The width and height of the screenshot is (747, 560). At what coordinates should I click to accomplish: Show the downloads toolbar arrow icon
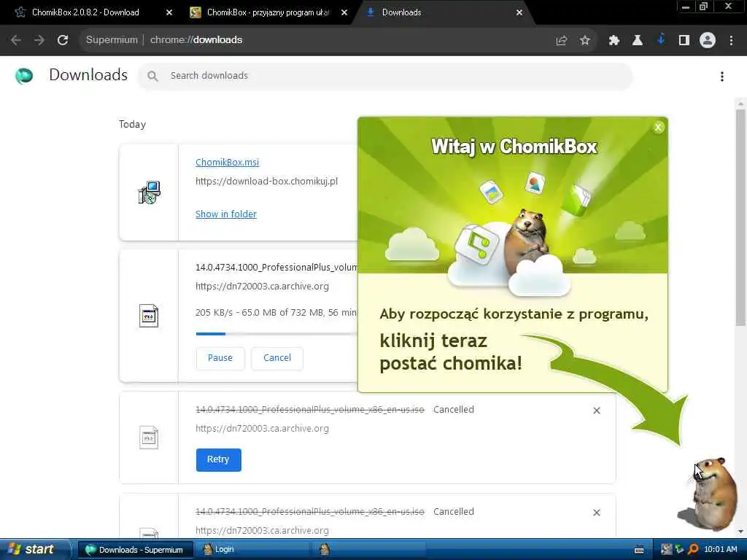[x=661, y=39]
